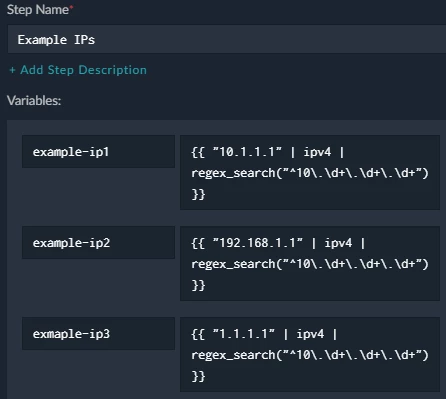Edit the value field containing "1.1.1.1"
This screenshot has width=446, height=399.
310,354
